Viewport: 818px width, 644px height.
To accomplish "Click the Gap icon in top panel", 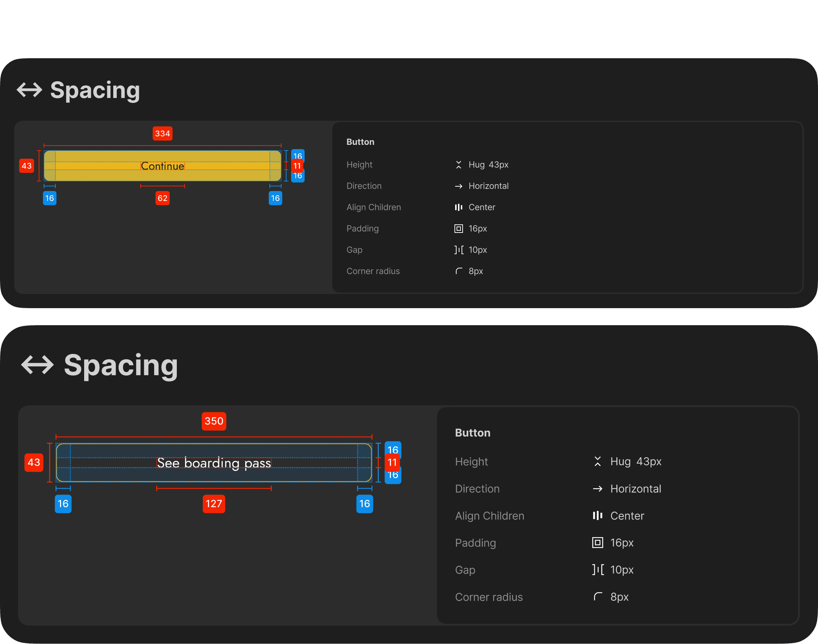I will pos(458,250).
